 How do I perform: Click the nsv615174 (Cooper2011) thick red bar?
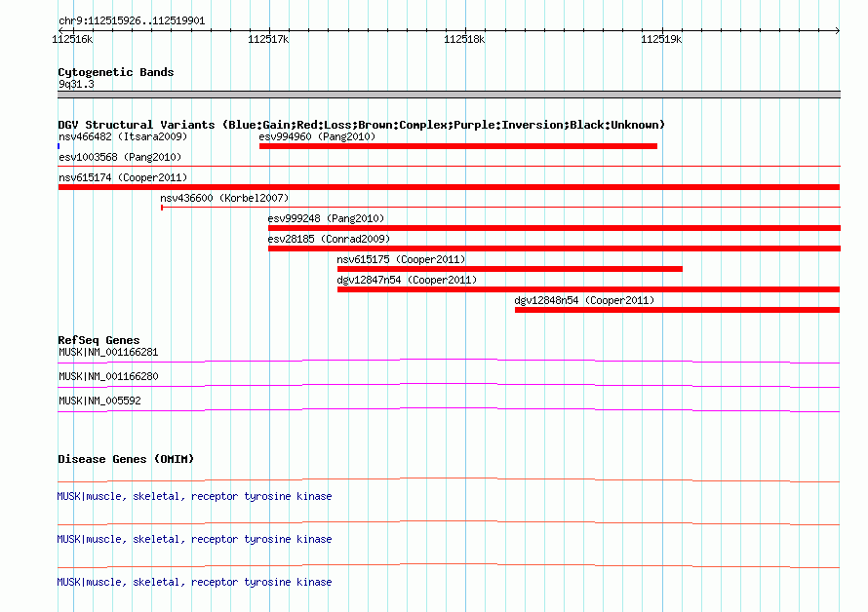449,187
